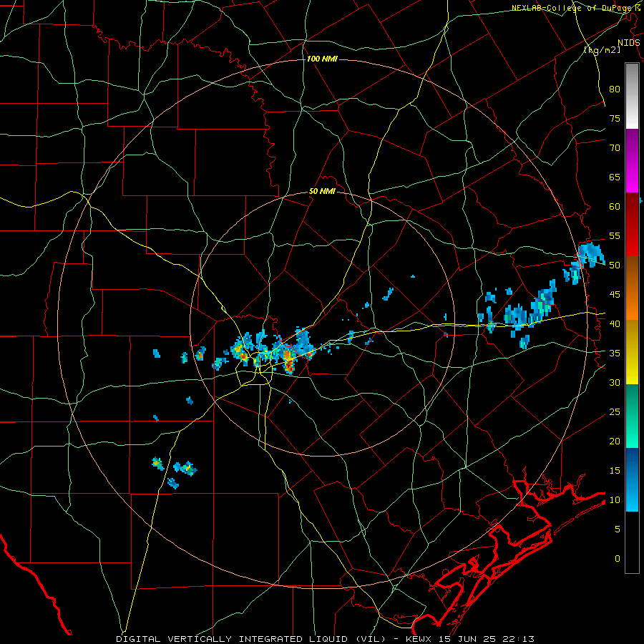
Task: Click the "25" value on the color scale
Action: [x=615, y=412]
